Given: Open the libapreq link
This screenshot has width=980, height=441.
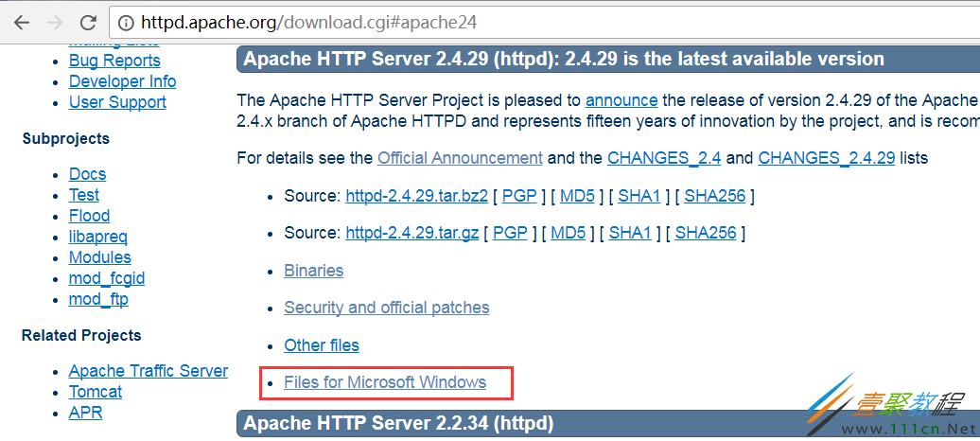Looking at the screenshot, I should point(98,237).
